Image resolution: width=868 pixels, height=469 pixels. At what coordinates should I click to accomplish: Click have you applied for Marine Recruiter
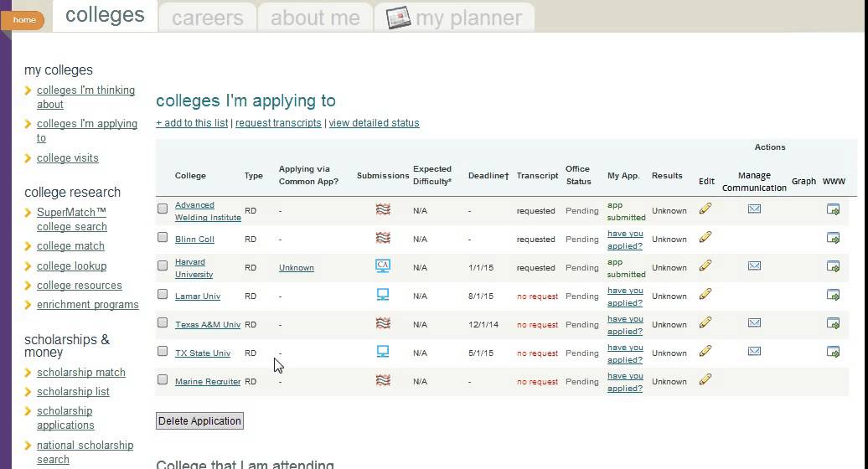click(x=625, y=382)
